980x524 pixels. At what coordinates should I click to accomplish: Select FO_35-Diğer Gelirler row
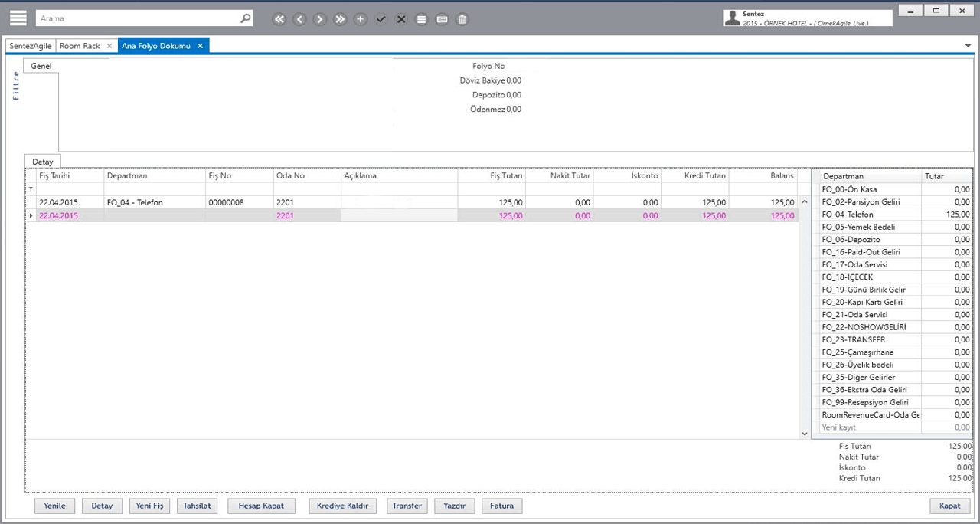(892, 377)
